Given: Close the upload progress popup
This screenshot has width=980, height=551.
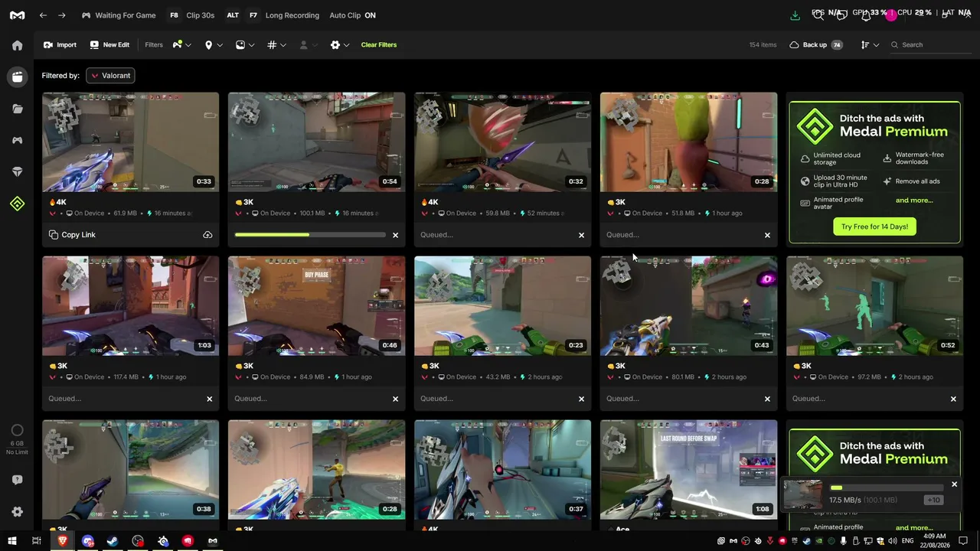Looking at the screenshot, I should click(x=954, y=484).
